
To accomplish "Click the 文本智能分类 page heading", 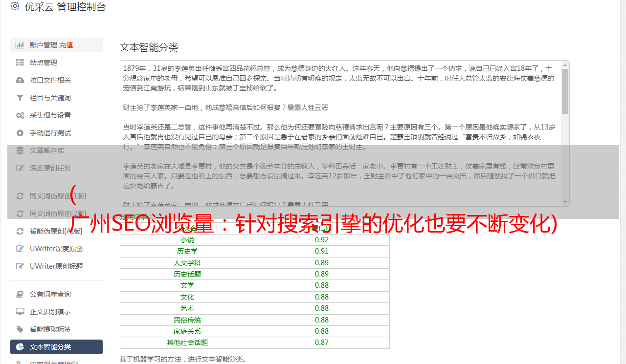I will click(x=149, y=47).
